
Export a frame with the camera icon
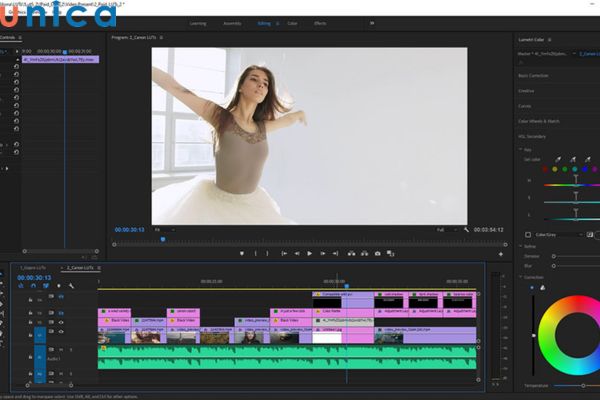(377, 253)
